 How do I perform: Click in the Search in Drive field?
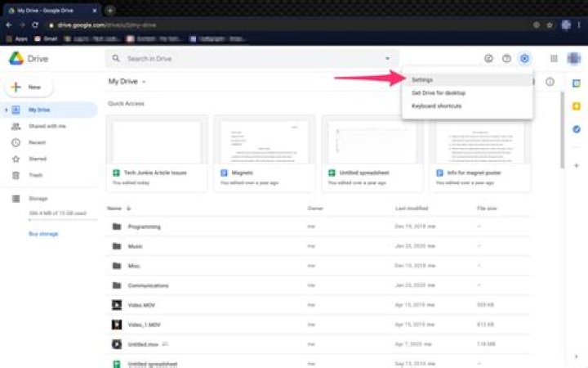245,59
